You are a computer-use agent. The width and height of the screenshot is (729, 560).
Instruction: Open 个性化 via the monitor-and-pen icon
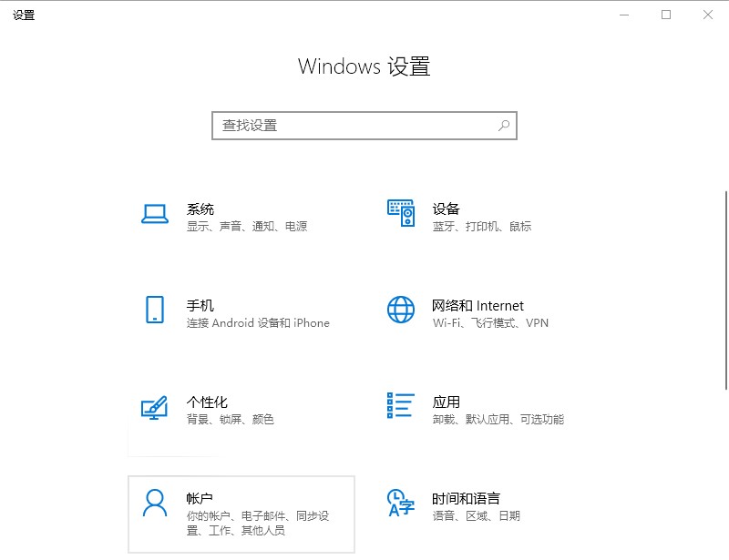tap(153, 410)
